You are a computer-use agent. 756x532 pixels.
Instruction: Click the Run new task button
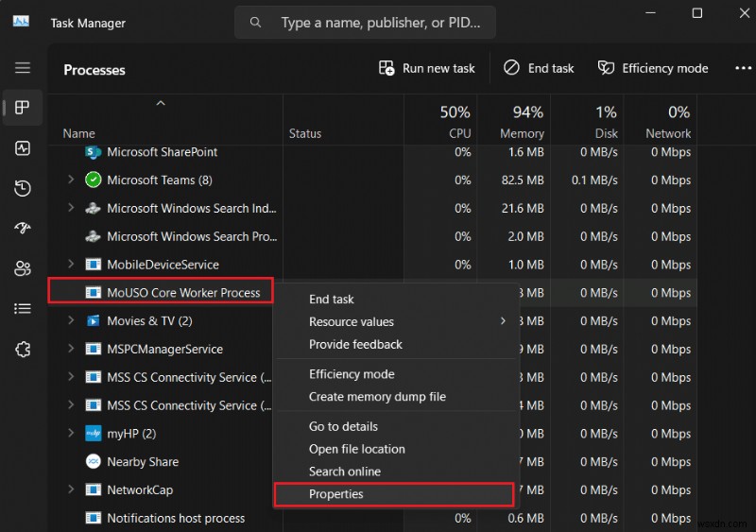pos(427,68)
